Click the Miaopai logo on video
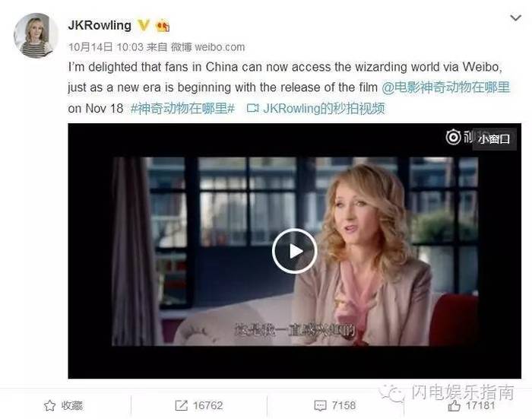Screen dimensions: 532x419 [x=453, y=137]
